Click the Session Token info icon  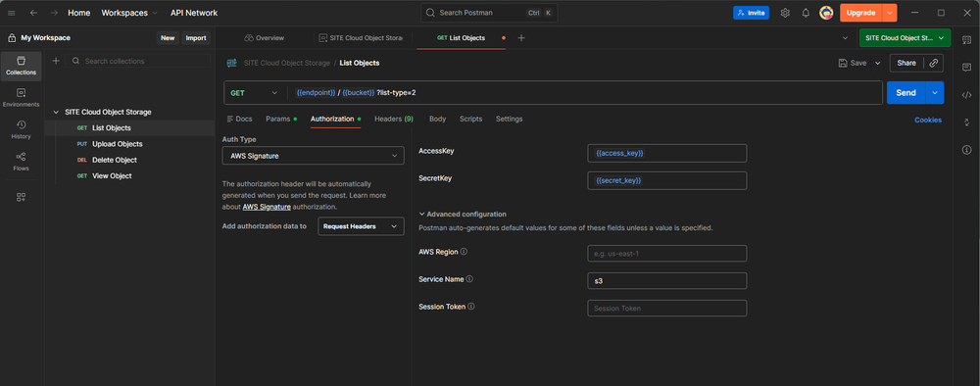(x=471, y=307)
